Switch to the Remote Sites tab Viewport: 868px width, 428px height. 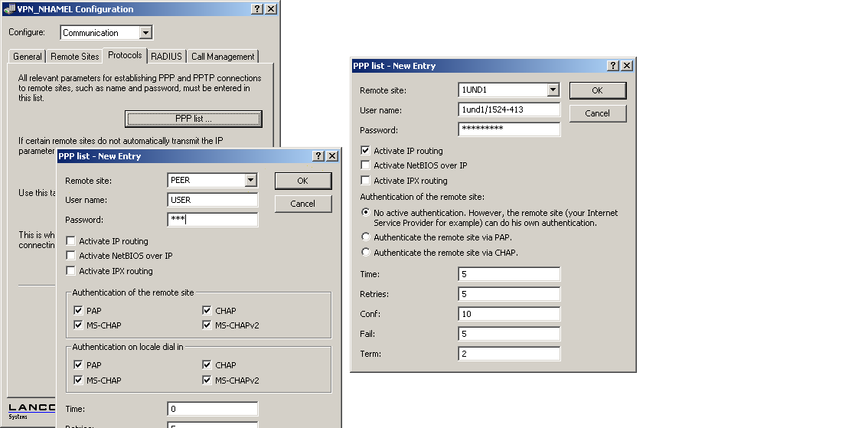pyautogui.click(x=75, y=57)
